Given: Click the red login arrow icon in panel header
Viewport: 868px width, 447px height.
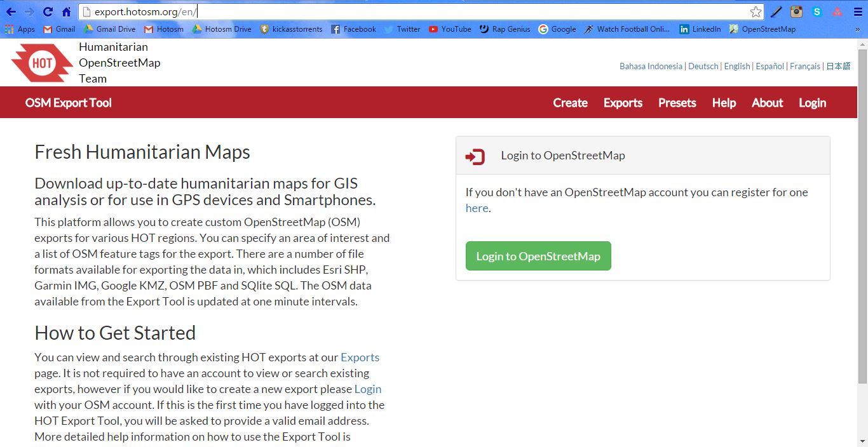Looking at the screenshot, I should point(475,156).
